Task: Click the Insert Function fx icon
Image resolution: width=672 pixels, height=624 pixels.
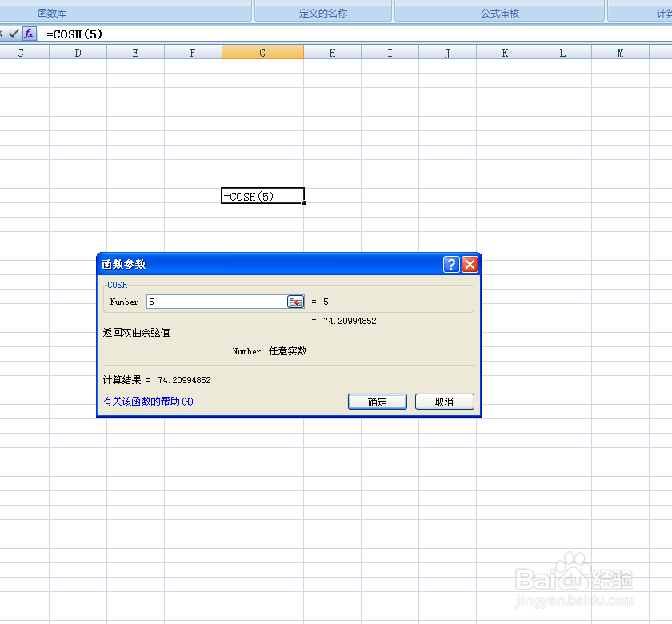Action: coord(29,34)
